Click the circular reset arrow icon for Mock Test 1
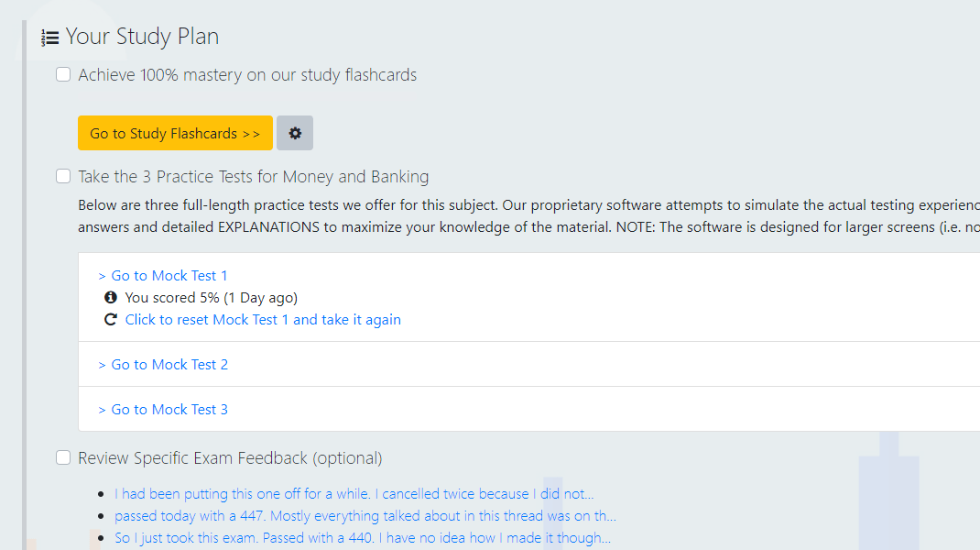The height and width of the screenshot is (550, 980). (110, 319)
